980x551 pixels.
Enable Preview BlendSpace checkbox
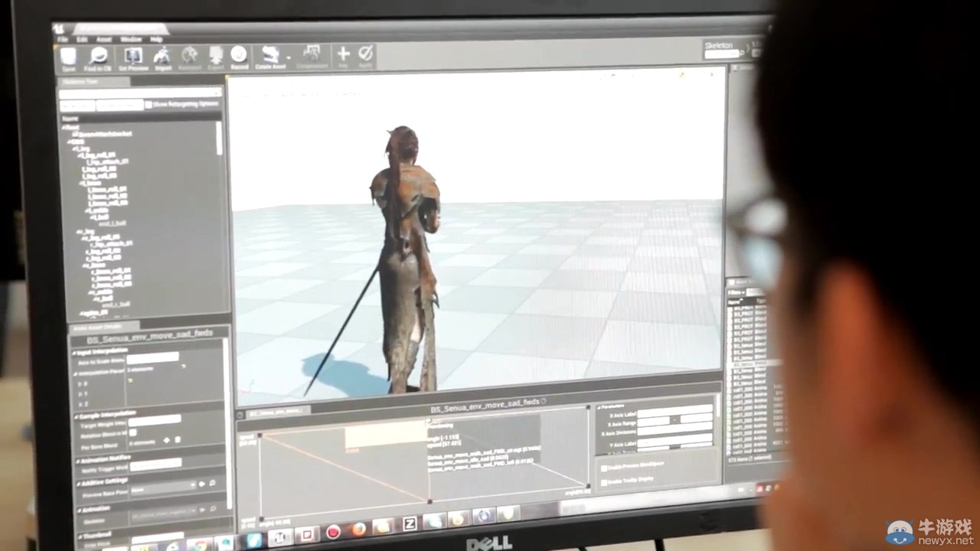coord(604,468)
